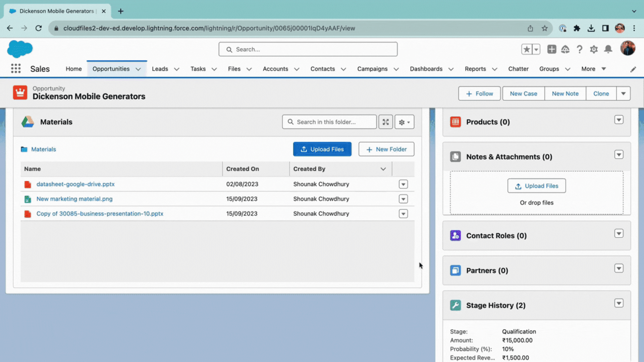
Task: Click the New Note button
Action: click(565, 93)
